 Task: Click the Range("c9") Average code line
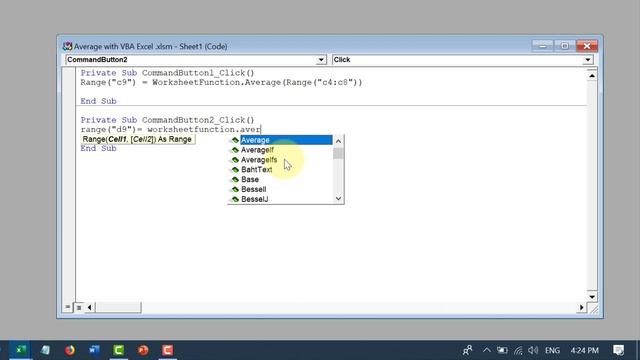(221, 82)
